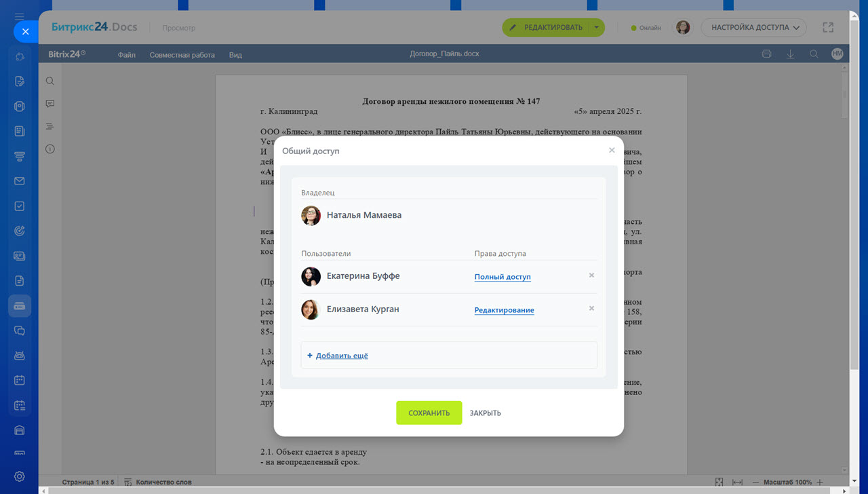Open headings navigation panel icon
The width and height of the screenshot is (868, 494).
tap(50, 126)
